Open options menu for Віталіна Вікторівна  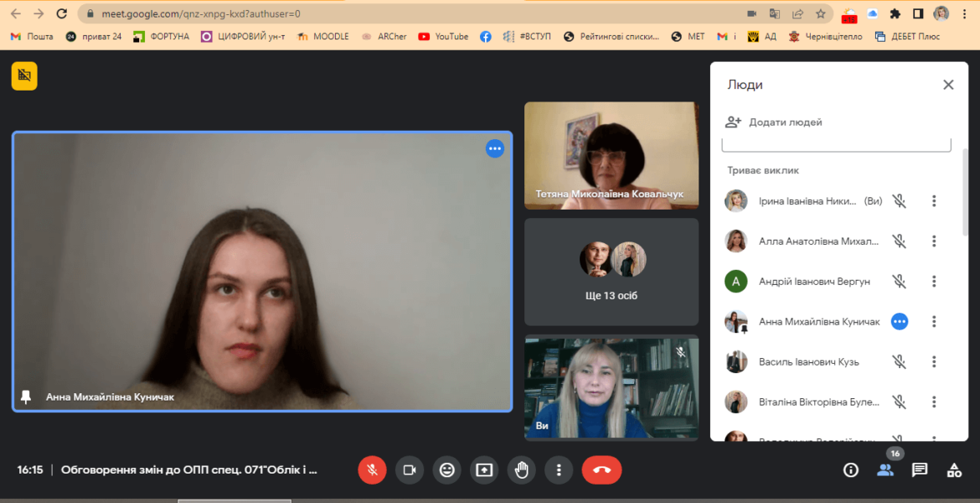coord(934,402)
